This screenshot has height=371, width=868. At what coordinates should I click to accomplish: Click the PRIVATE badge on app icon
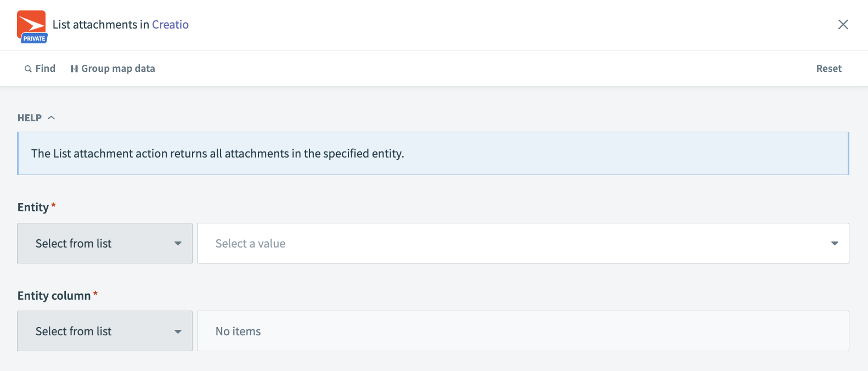click(33, 38)
